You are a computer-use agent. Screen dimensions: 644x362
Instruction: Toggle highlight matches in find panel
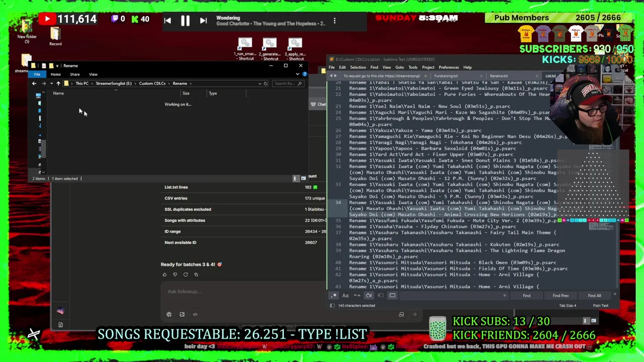point(392,296)
